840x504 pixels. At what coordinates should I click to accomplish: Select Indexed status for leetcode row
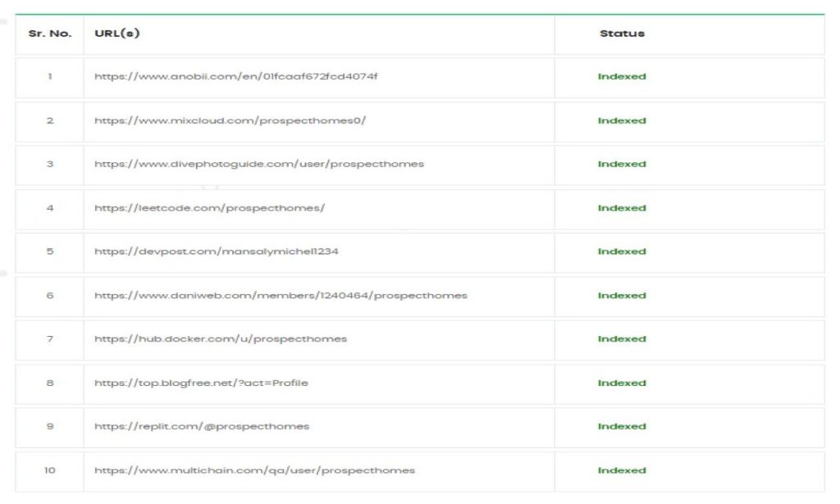622,208
